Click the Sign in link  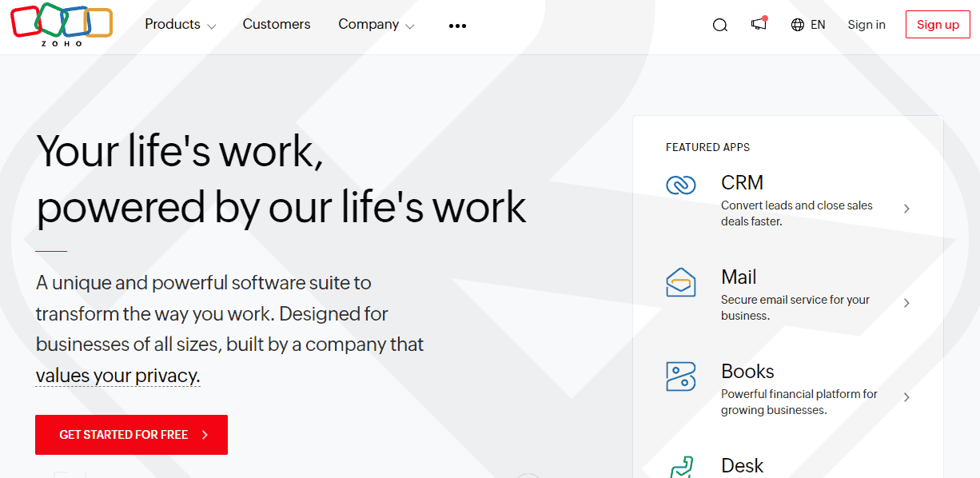(x=866, y=25)
